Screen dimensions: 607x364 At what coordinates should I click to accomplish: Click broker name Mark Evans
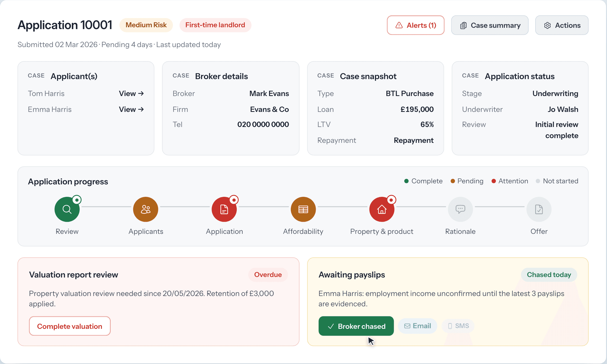click(x=269, y=93)
